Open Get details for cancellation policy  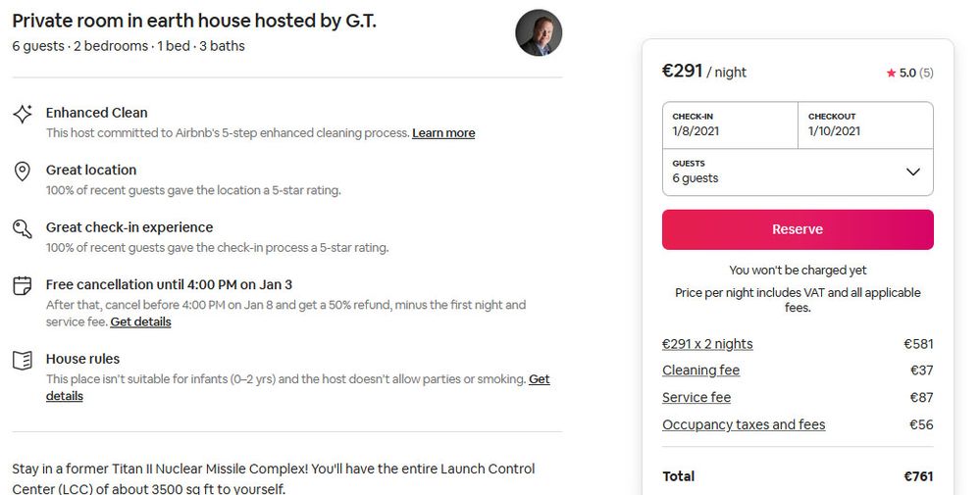click(140, 322)
